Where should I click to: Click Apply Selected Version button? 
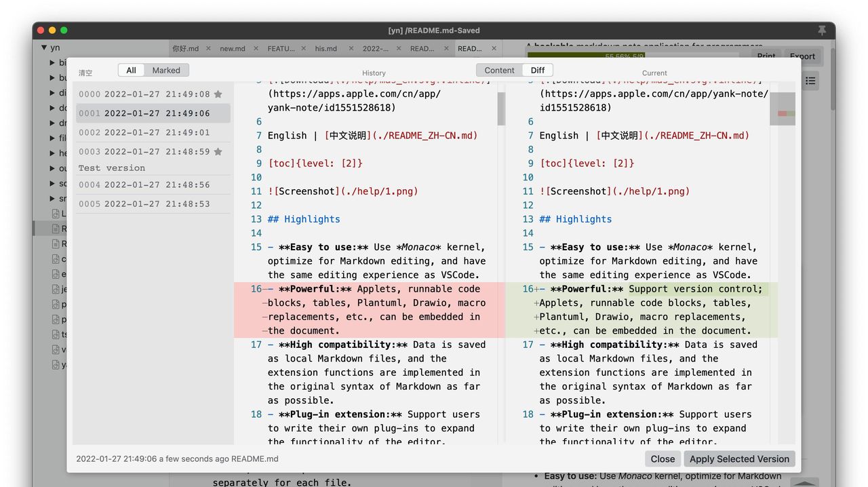tap(739, 459)
